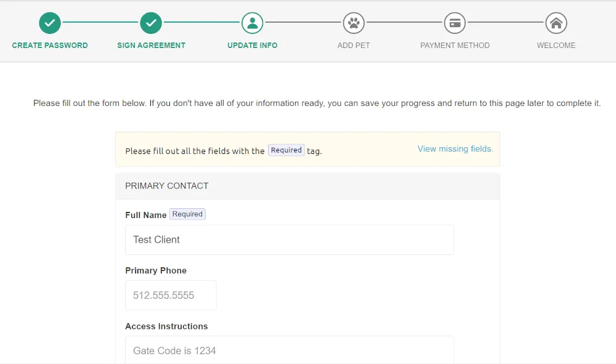Select the ADD PET step label
This screenshot has width=616, height=364.
[354, 46]
